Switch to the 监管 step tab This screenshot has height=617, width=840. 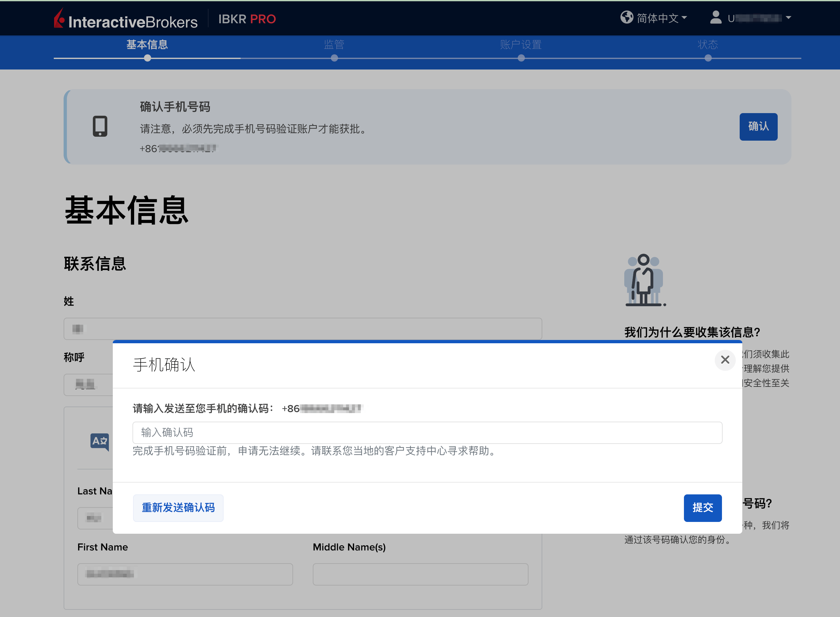tap(334, 45)
